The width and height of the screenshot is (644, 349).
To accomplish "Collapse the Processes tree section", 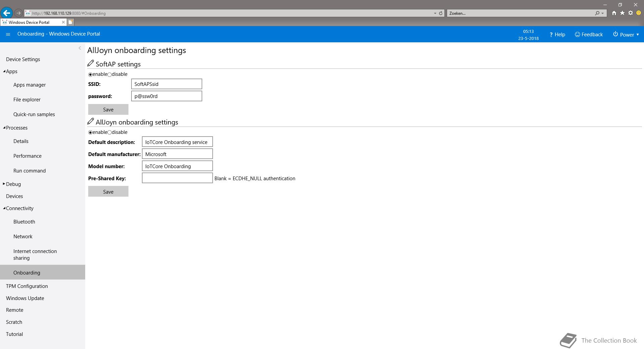I will [4, 128].
